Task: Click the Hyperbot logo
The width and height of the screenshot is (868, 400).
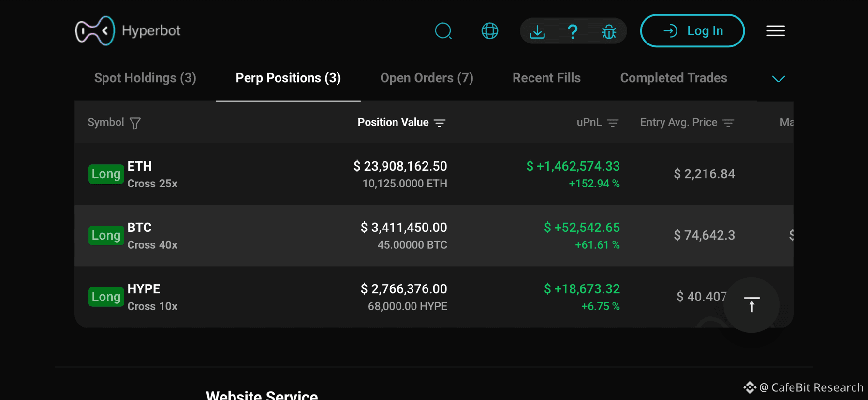Action: point(128,30)
